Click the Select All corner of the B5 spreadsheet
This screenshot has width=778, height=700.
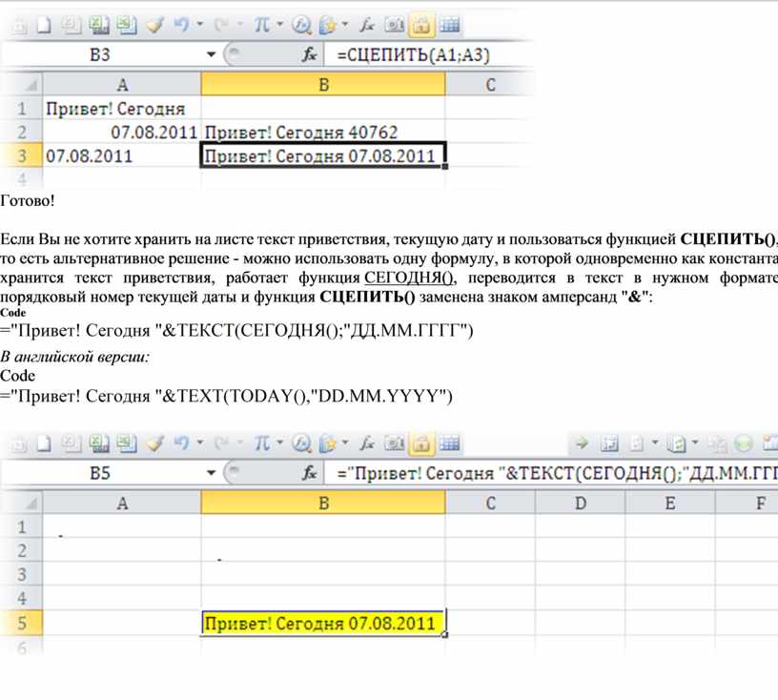22,504
